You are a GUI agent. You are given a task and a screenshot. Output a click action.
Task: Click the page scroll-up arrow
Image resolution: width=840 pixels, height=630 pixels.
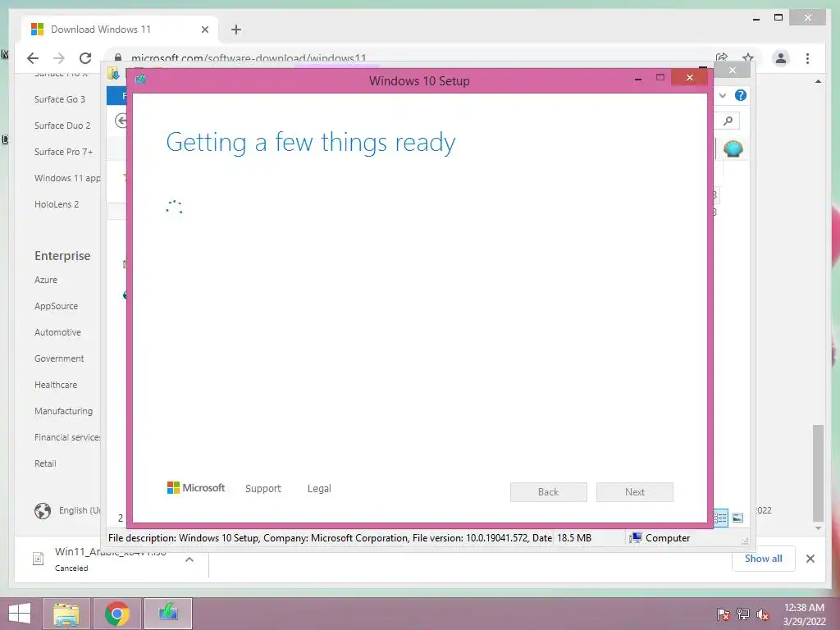pos(818,81)
